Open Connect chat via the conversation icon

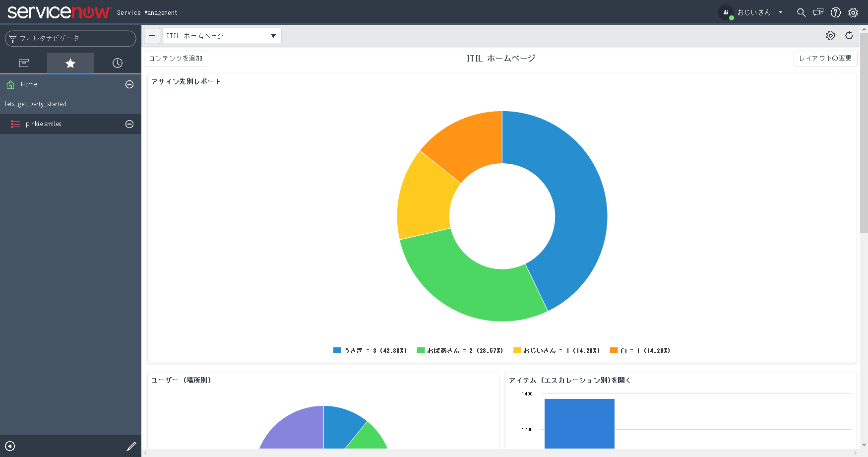(818, 12)
